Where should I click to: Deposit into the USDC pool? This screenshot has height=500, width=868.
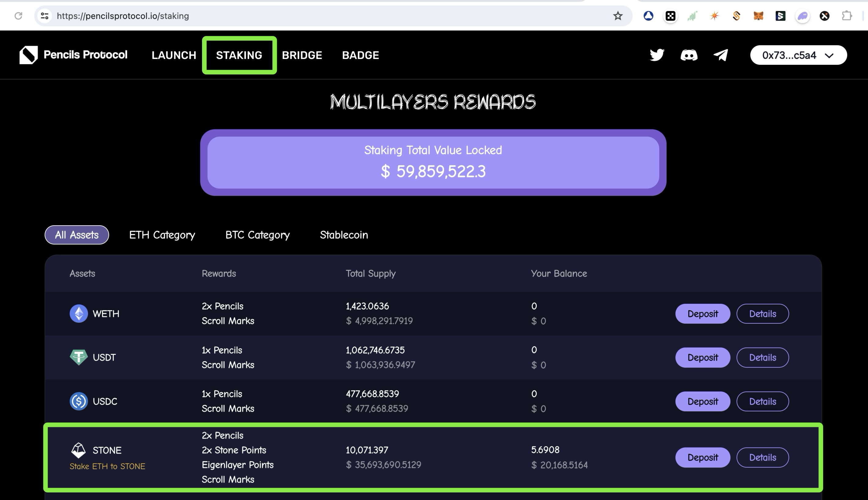click(x=703, y=402)
